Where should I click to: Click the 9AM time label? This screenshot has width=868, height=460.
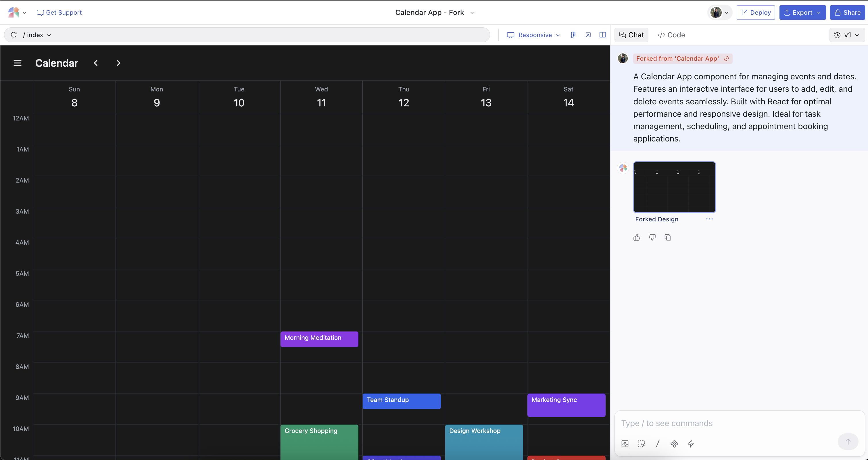pyautogui.click(x=22, y=398)
